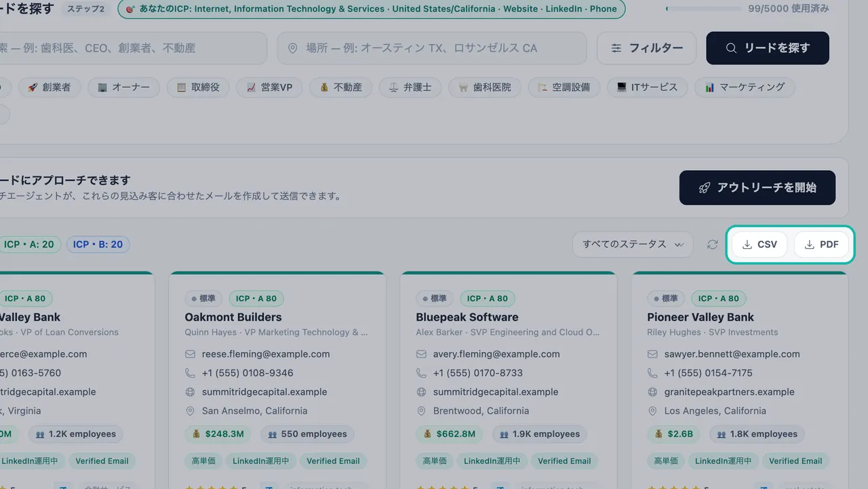Select the 不動産 chip

tap(340, 87)
